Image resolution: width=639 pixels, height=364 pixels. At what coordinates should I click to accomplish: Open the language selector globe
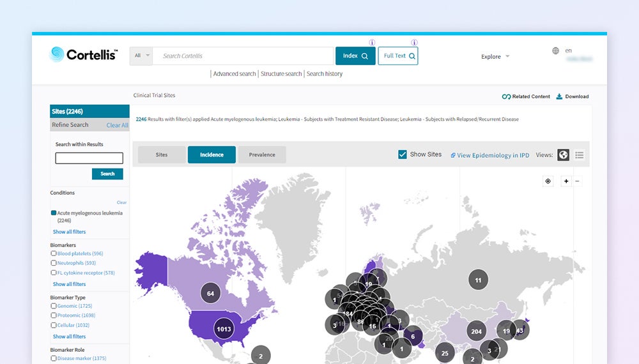[555, 51]
